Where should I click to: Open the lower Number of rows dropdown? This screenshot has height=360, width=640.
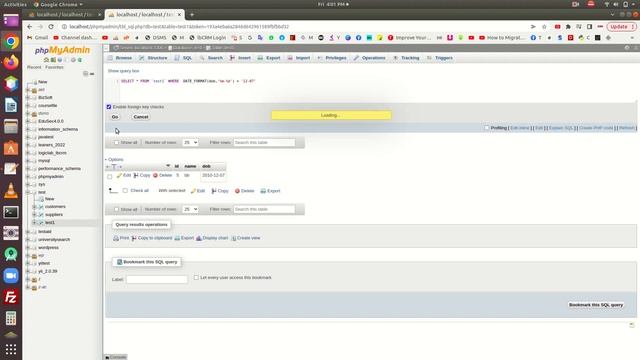pos(190,209)
